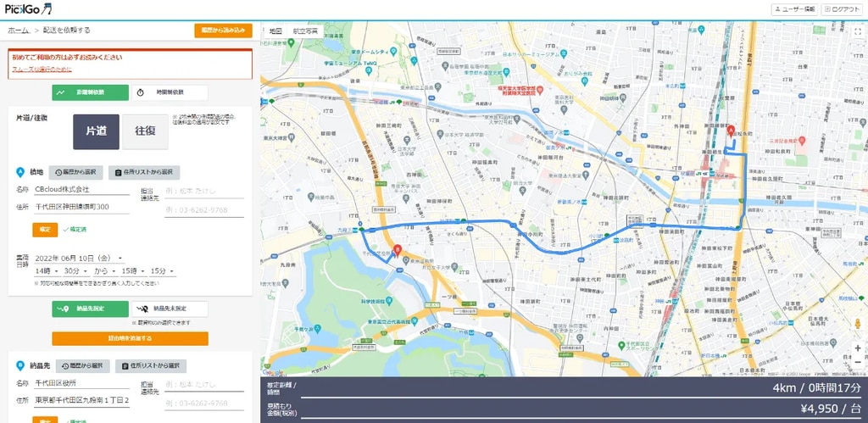Open Street View pegman icon
Image resolution: width=868 pixels, height=423 pixels.
coord(858,325)
